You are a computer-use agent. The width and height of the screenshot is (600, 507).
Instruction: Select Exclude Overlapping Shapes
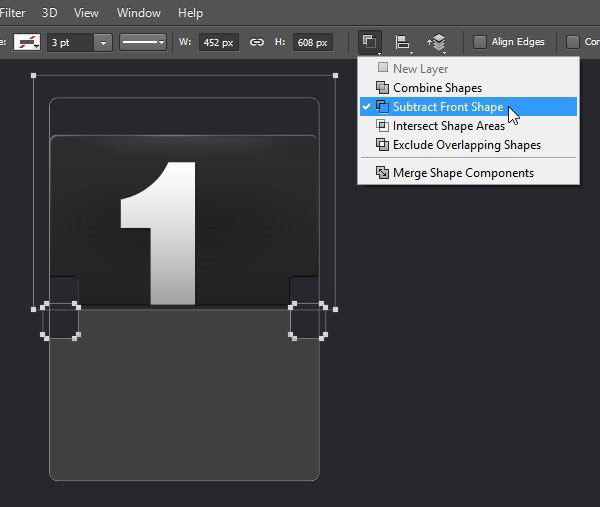[468, 145]
